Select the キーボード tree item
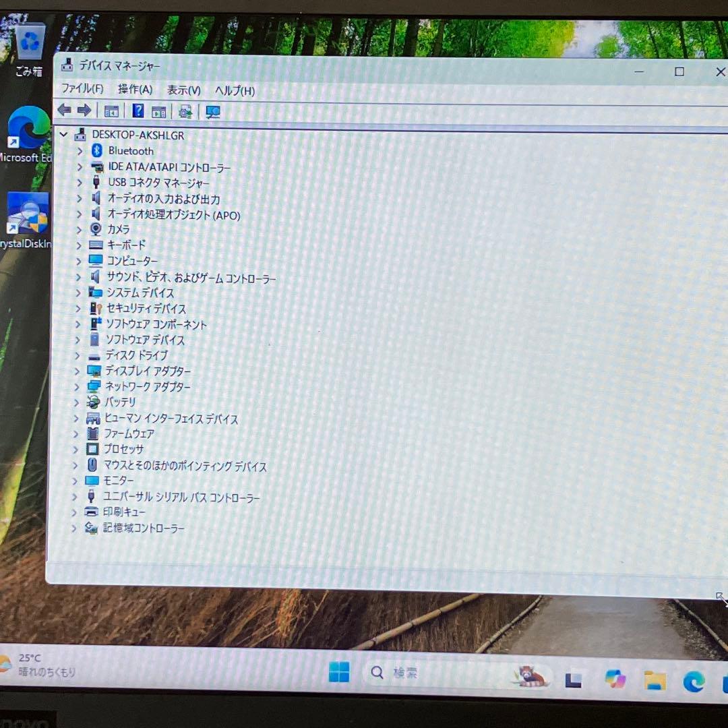 coord(127,245)
